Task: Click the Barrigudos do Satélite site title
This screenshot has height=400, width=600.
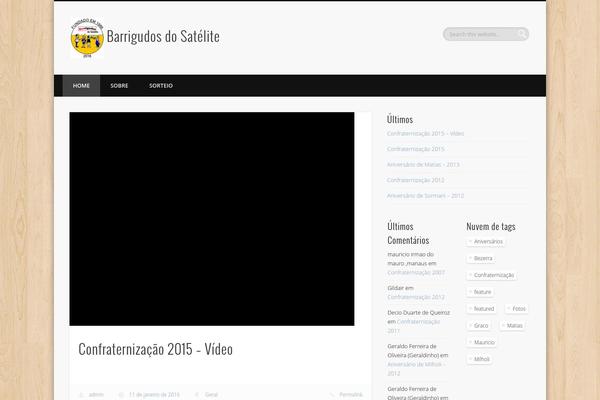Action: point(163,36)
